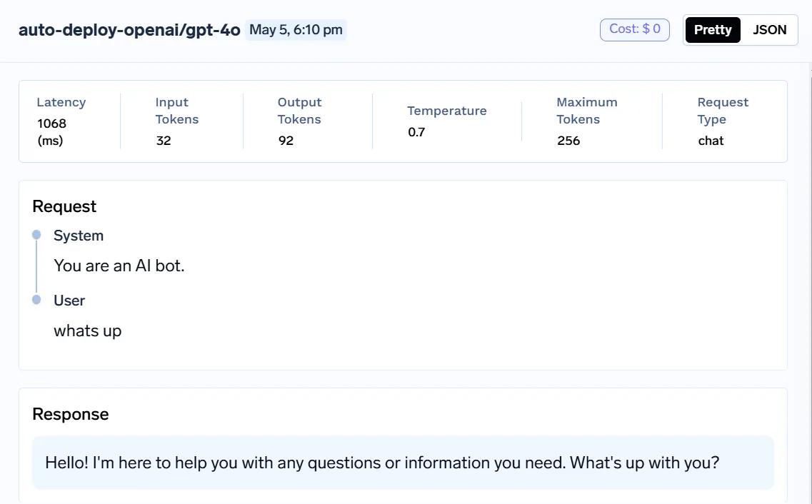The height and width of the screenshot is (504, 812).
Task: Click the Response section header
Action: [x=70, y=414]
